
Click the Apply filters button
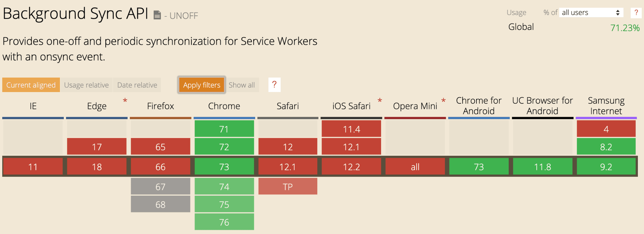click(202, 85)
